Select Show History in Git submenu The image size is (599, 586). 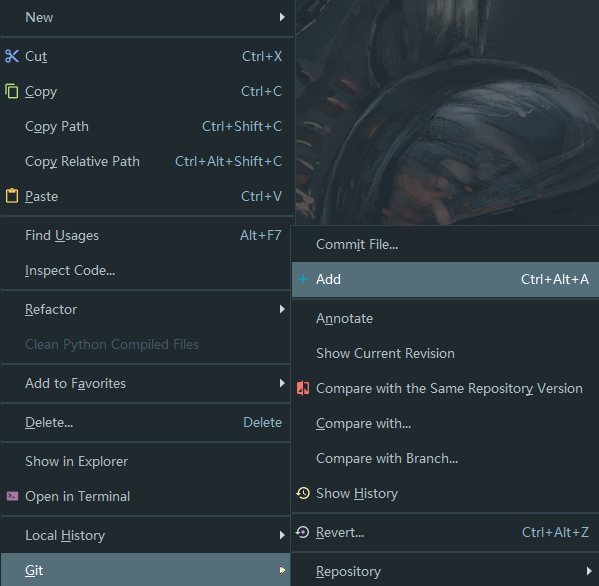(x=445, y=493)
